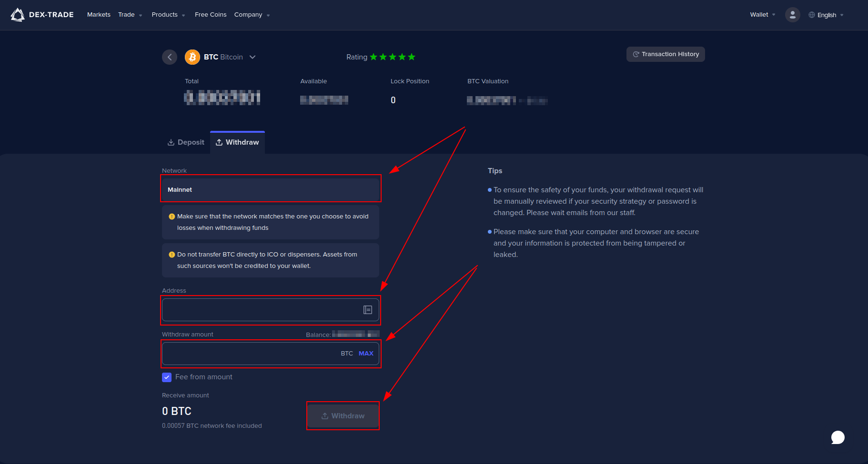Focus the Withdraw amount input field
This screenshot has width=868, height=464.
[x=271, y=354]
